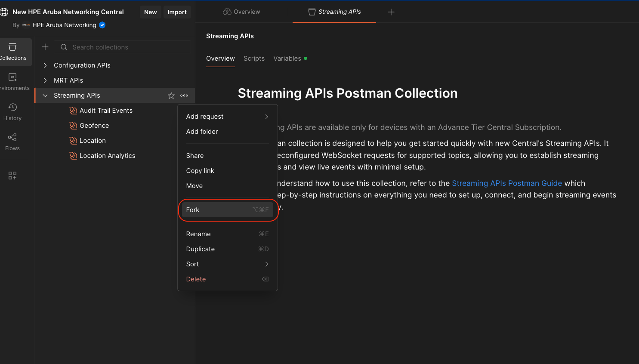
Task: Click the Configuration APIs collection name
Action: [82, 65]
